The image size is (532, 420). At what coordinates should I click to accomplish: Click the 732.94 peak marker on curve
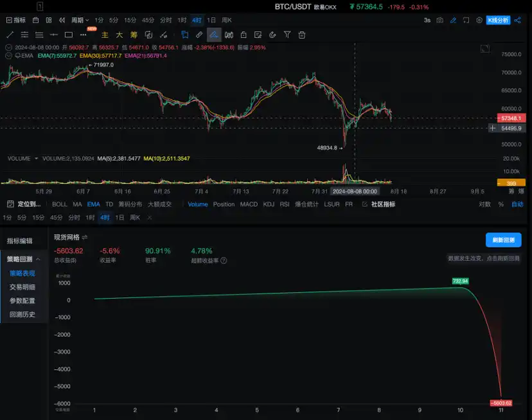(x=460, y=281)
